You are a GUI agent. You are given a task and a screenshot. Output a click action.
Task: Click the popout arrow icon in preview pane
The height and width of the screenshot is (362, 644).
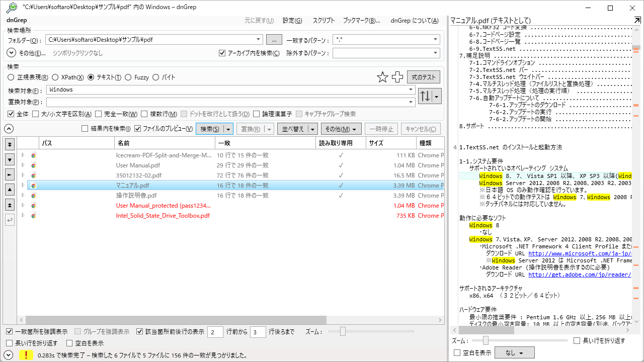point(637,20)
